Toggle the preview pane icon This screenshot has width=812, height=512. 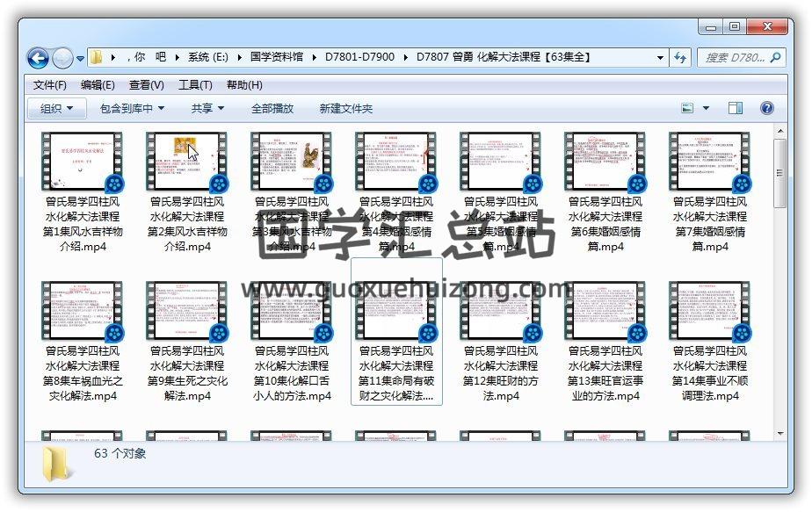pyautogui.click(x=736, y=108)
